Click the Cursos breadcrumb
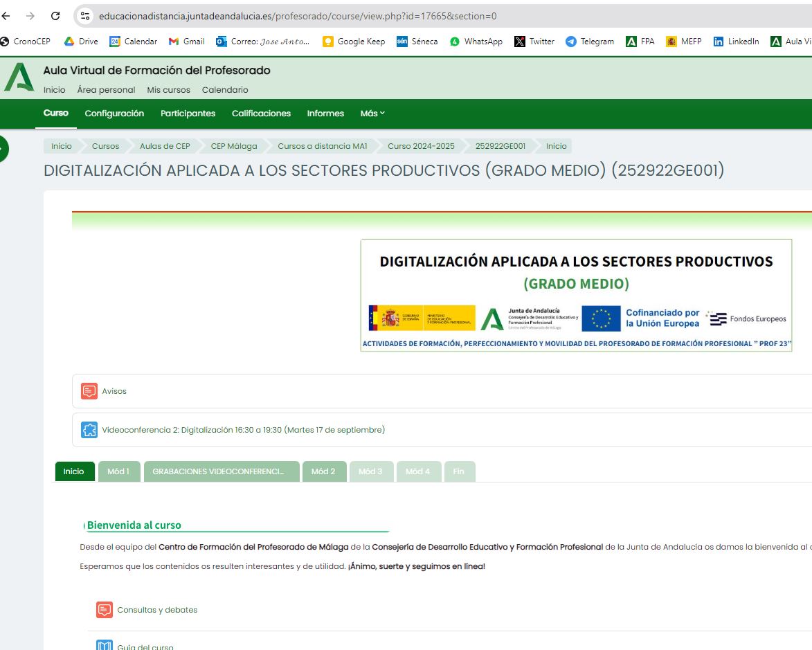This screenshot has height=650, width=812. pos(106,146)
